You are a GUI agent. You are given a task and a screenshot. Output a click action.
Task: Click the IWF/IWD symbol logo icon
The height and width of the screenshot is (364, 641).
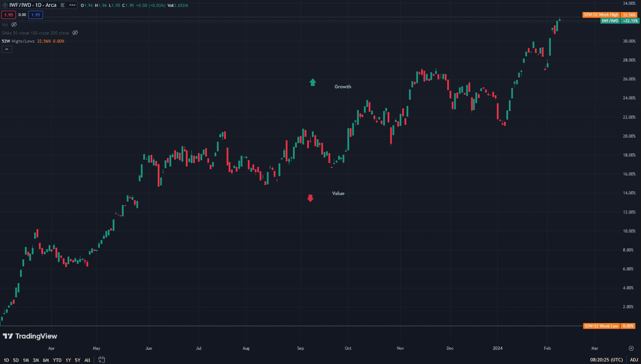click(x=5, y=5)
